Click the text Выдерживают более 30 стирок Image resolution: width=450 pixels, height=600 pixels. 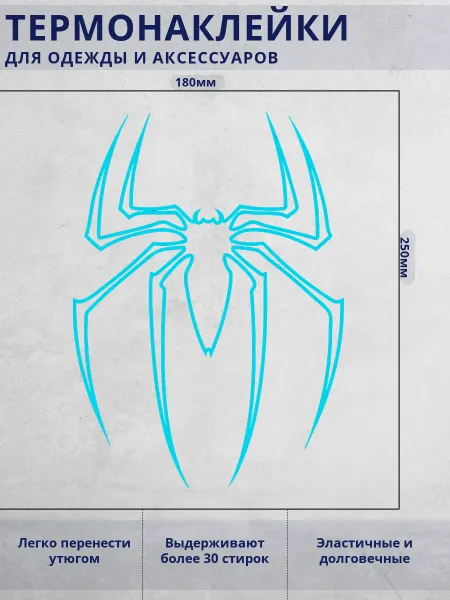(x=215, y=551)
